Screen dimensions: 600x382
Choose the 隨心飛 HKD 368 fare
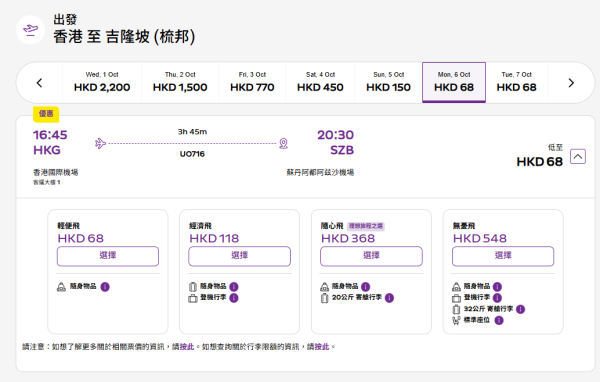(x=371, y=256)
